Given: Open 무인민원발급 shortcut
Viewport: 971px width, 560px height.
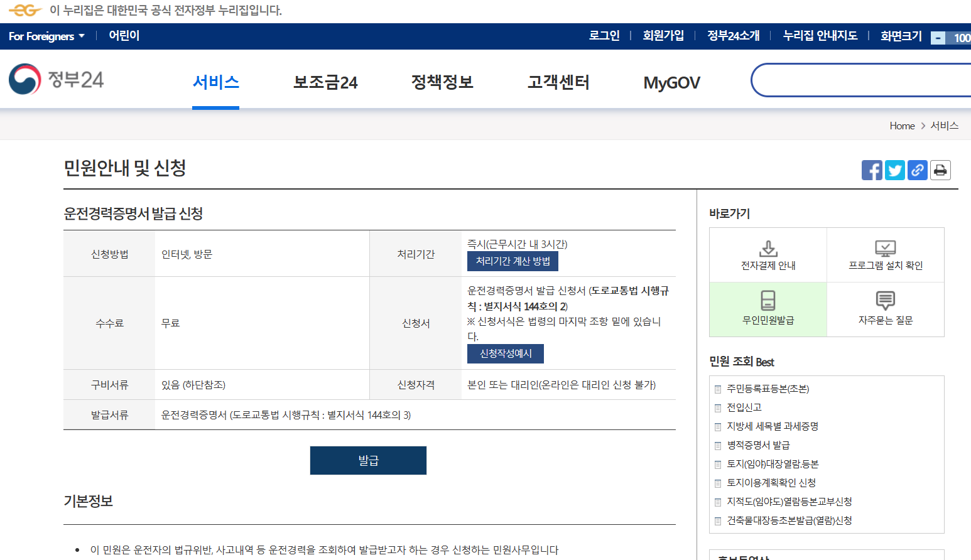Looking at the screenshot, I should [x=768, y=310].
